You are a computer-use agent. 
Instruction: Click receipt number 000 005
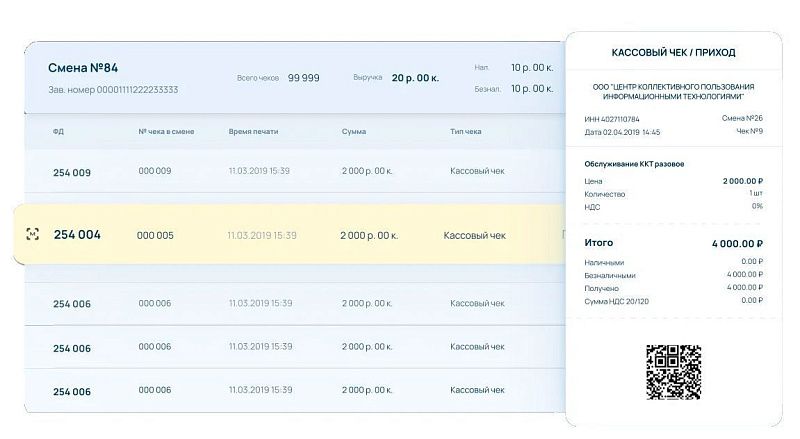(x=155, y=235)
